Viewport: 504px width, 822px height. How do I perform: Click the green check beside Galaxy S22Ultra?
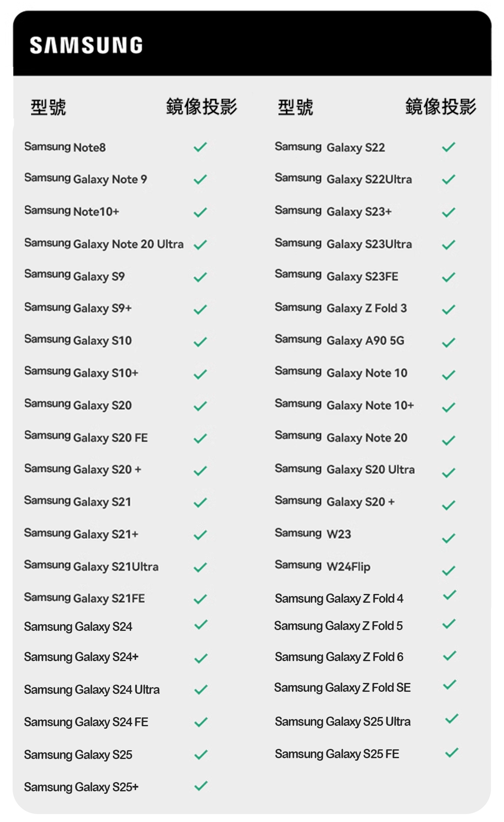coord(449,179)
